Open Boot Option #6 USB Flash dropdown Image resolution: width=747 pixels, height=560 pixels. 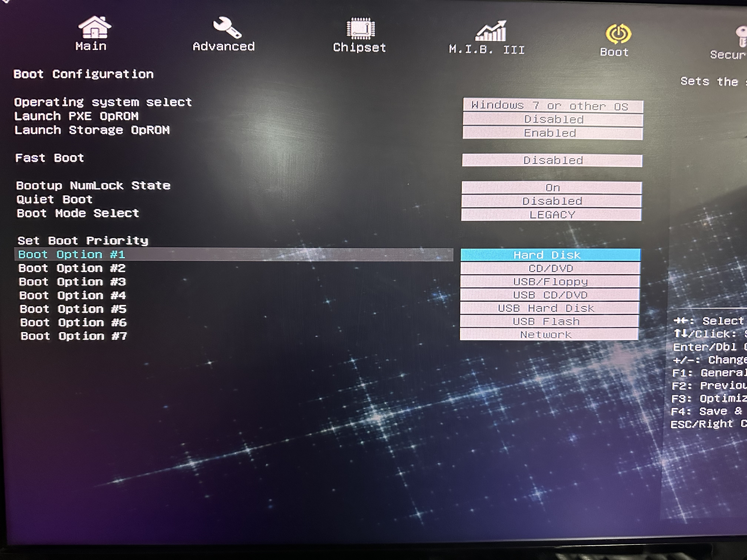click(x=550, y=321)
